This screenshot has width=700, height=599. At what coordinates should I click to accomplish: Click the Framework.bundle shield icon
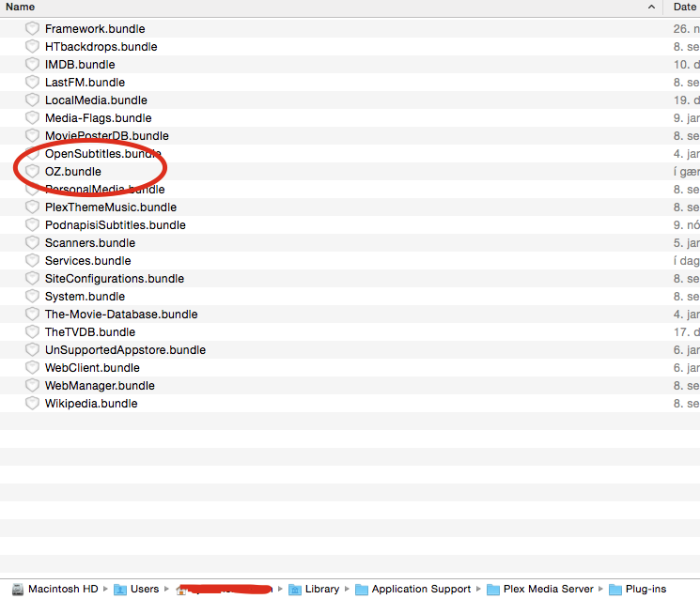pyautogui.click(x=32, y=29)
